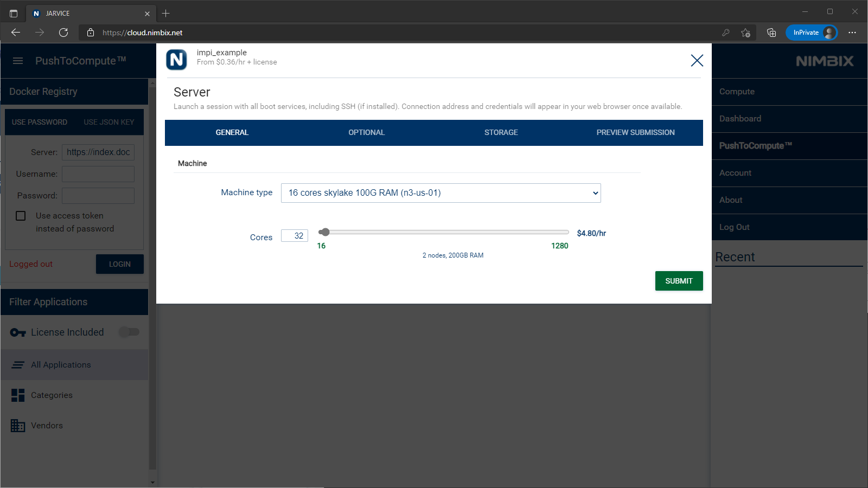The width and height of the screenshot is (868, 488).
Task: Click Log Out in the right menu
Action: pyautogui.click(x=789, y=227)
